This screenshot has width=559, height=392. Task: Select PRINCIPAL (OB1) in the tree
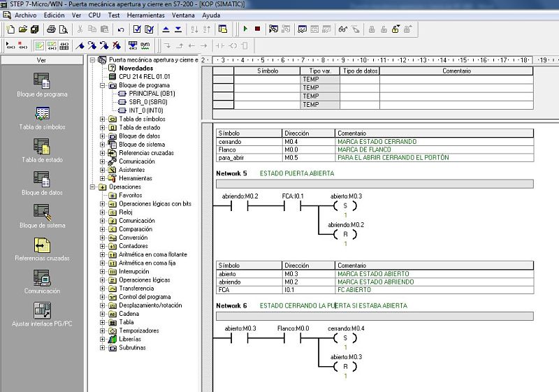pyautogui.click(x=152, y=94)
